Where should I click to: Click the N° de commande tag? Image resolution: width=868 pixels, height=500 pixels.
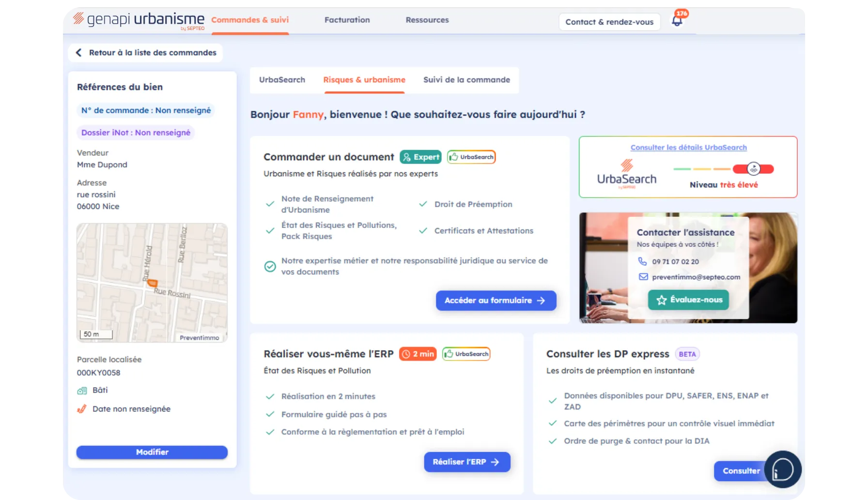[x=146, y=110]
